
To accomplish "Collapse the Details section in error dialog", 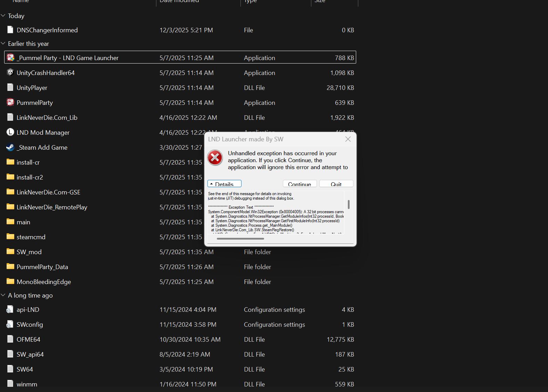I will (x=224, y=184).
